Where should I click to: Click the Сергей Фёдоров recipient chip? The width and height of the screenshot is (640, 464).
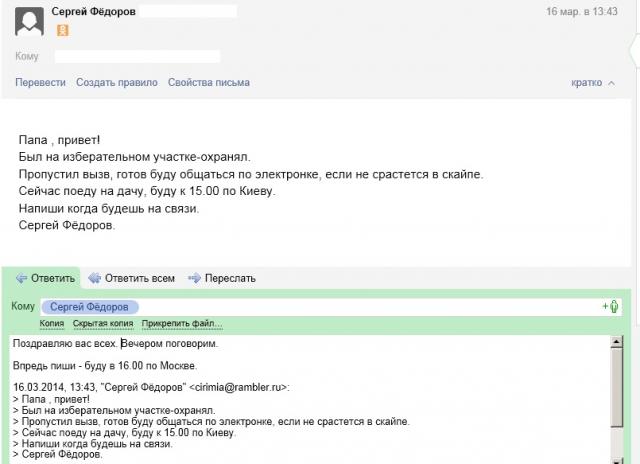(89, 306)
